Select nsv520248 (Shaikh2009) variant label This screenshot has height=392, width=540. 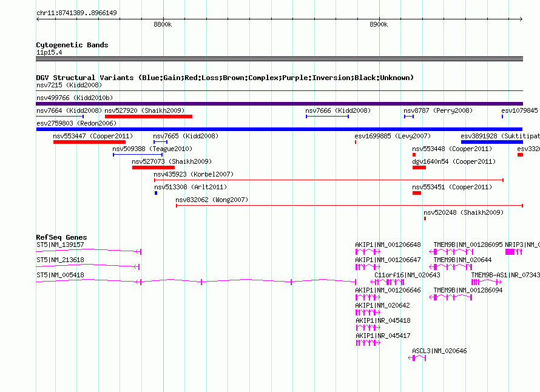click(x=464, y=212)
